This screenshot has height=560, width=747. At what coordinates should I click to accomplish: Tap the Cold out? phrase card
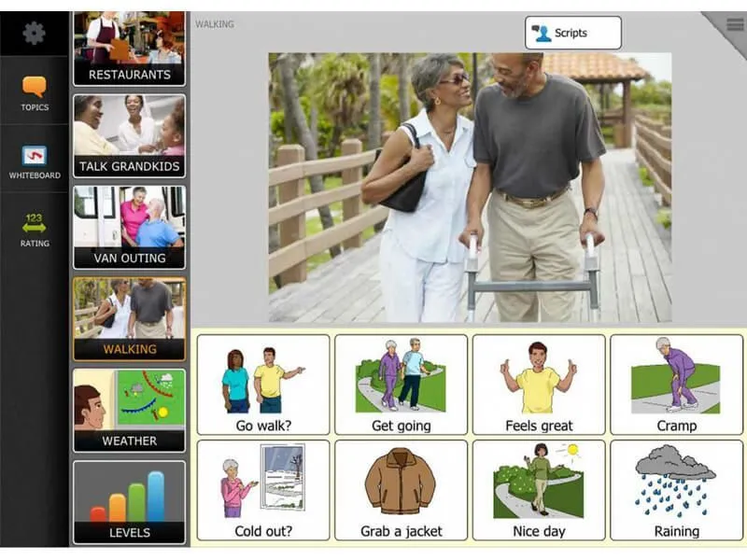click(x=263, y=490)
